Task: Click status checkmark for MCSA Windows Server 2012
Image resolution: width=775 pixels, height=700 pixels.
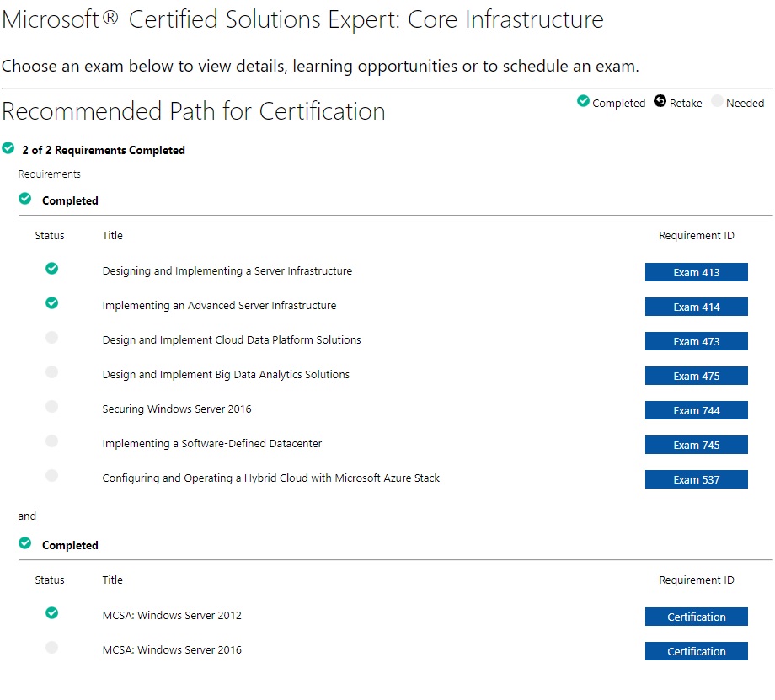Action: coord(52,613)
